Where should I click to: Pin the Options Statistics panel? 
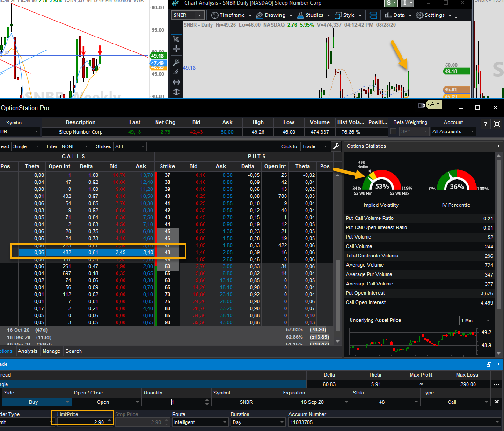point(498,146)
